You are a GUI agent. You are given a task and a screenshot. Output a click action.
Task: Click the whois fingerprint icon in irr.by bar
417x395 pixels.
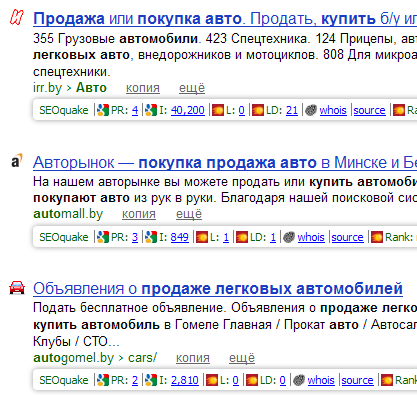coord(311,110)
